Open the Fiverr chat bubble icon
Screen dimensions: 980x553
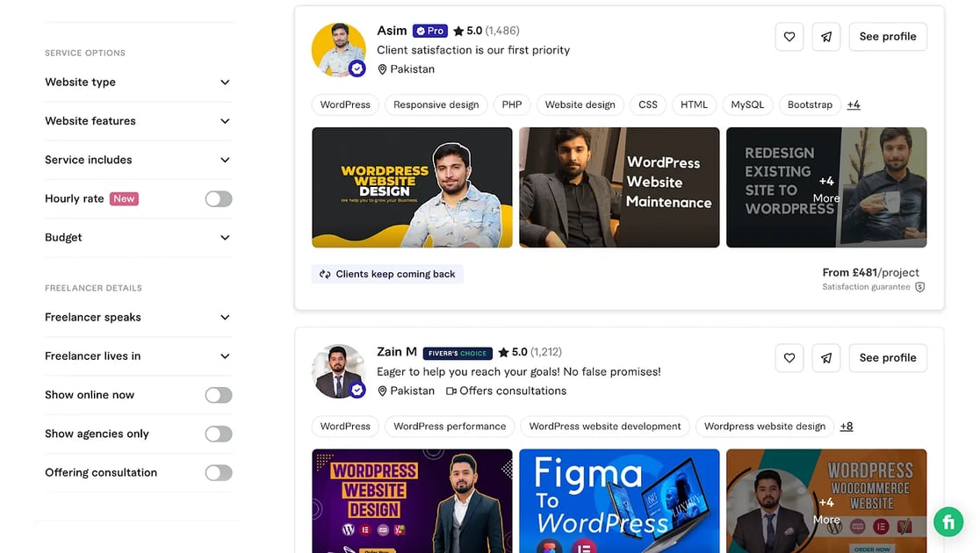tap(948, 521)
